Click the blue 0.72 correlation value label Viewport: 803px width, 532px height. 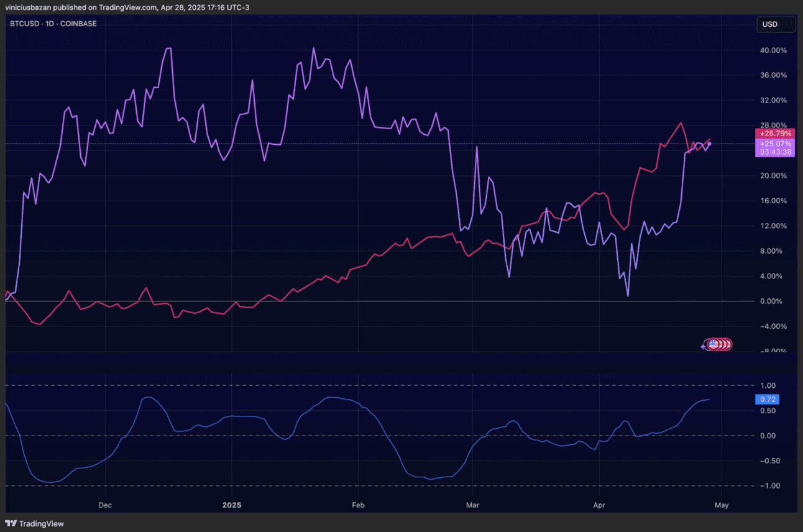tap(766, 400)
